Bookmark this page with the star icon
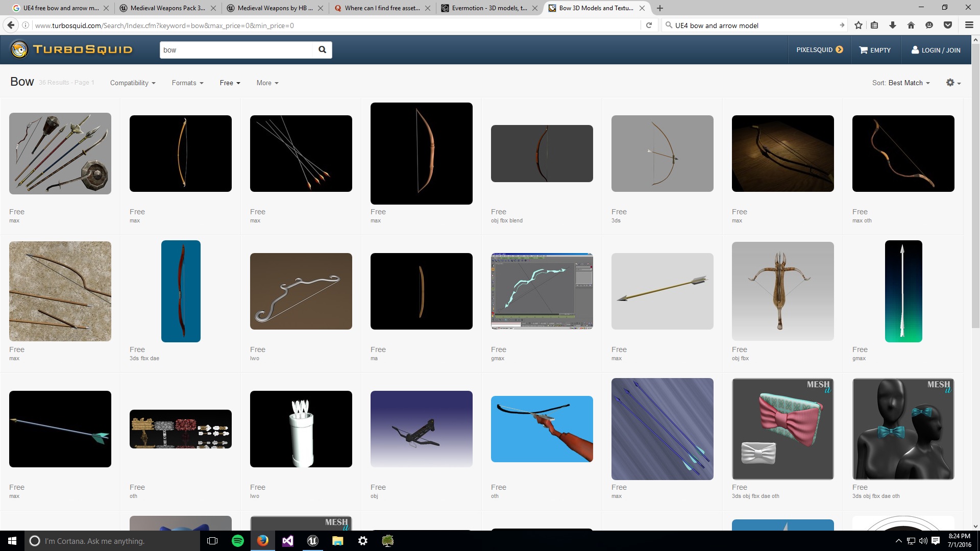The height and width of the screenshot is (551, 980). [859, 25]
